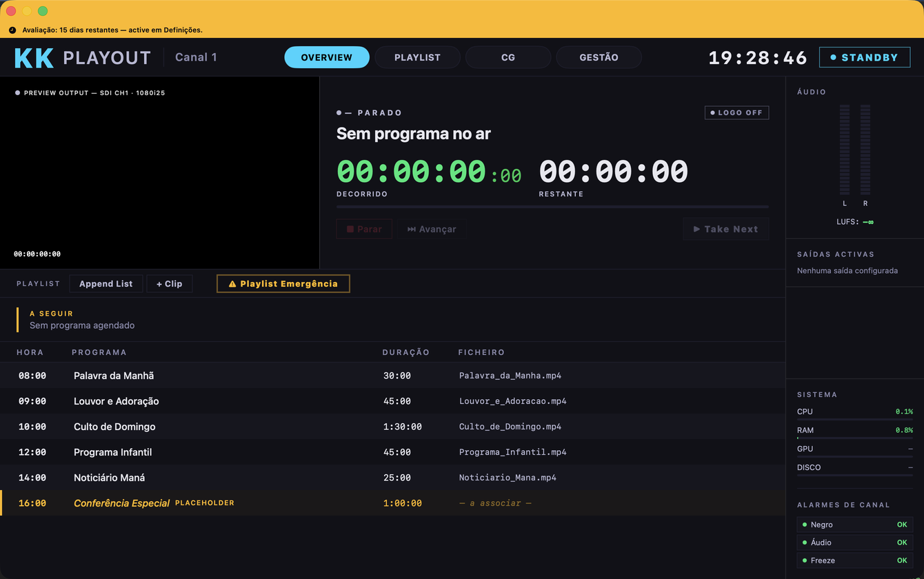Click the FICHEIRO column header
Viewport: 924px width, 579px height.
481,352
